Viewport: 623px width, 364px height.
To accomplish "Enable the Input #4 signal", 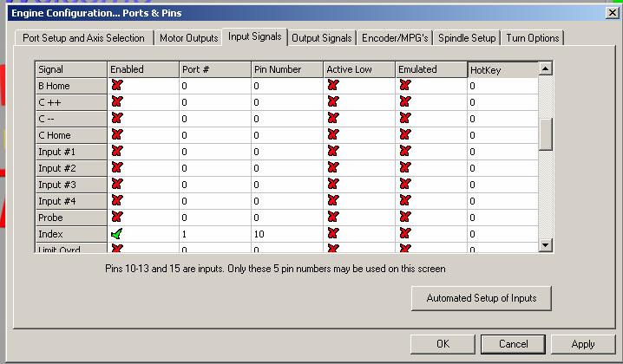I will pos(117,200).
